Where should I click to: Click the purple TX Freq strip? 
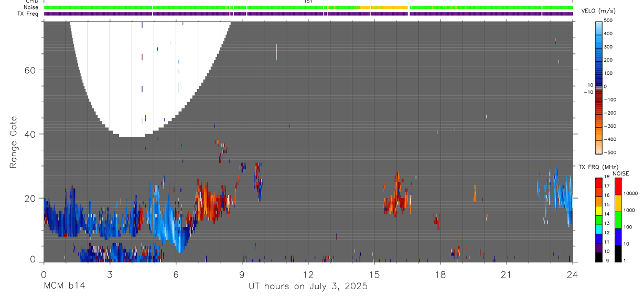308,14
